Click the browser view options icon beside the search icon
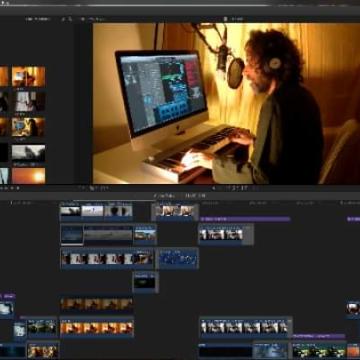 [63, 19]
